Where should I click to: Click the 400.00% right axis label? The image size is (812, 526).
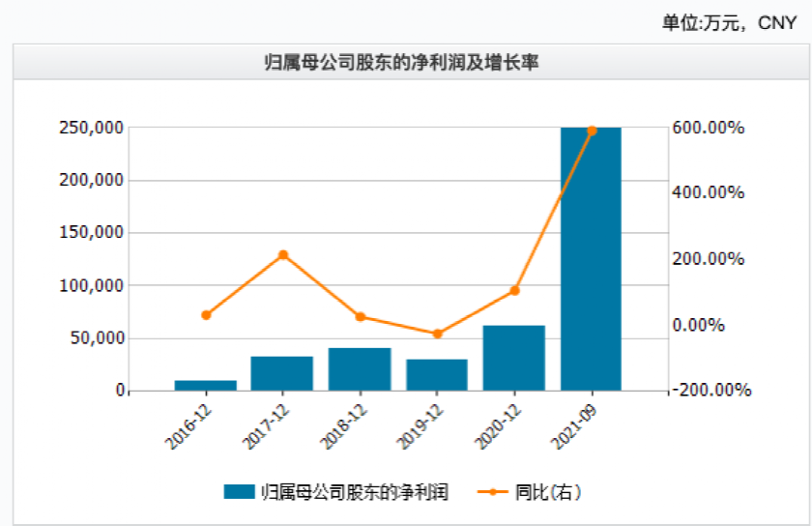click(x=709, y=192)
